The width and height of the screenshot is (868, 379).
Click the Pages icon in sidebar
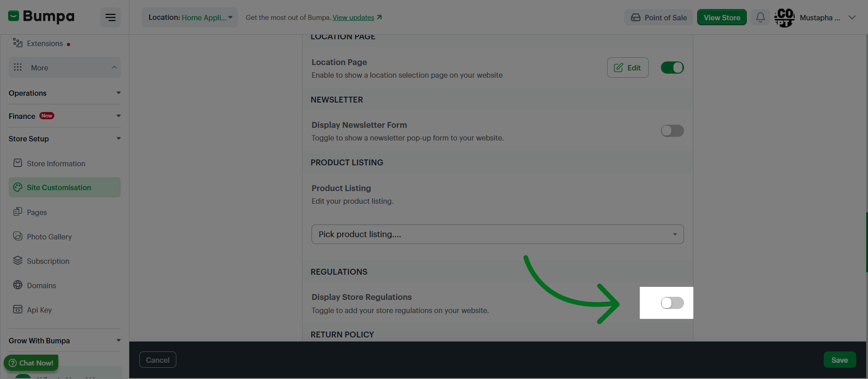click(x=18, y=212)
